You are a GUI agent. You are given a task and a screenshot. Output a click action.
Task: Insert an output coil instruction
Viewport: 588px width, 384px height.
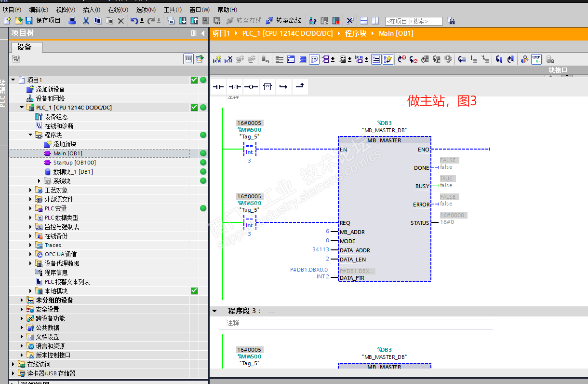[251, 87]
